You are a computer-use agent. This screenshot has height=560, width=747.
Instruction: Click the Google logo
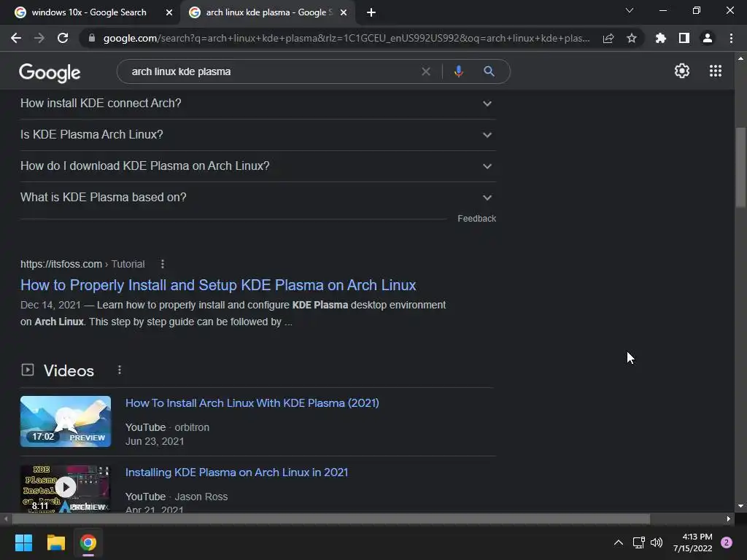pos(50,72)
